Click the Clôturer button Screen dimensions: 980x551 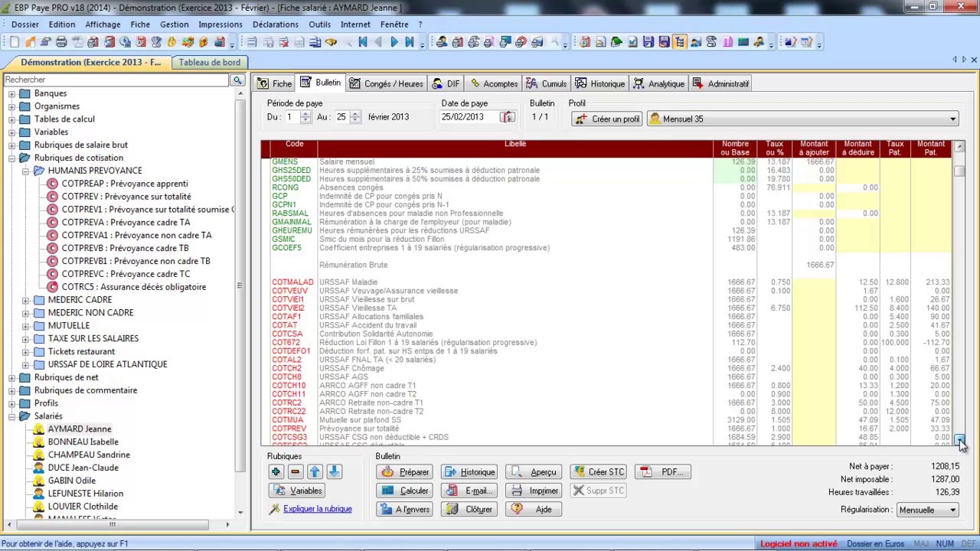tap(469, 509)
